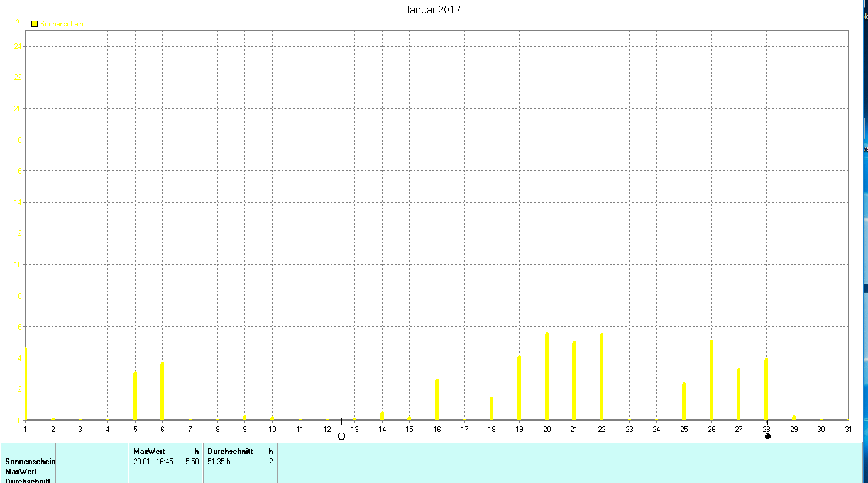
Task: Click the yellow bar for day 28
Action: (x=766, y=389)
